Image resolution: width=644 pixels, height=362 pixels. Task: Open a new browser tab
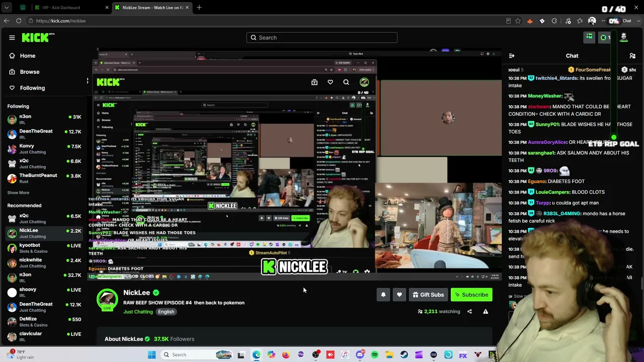(199, 8)
